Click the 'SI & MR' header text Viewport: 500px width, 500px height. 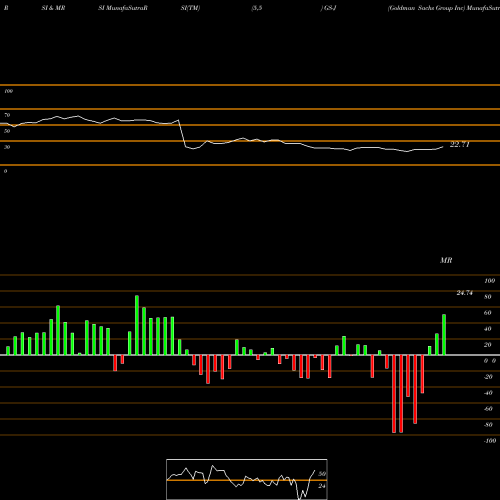click(x=53, y=8)
